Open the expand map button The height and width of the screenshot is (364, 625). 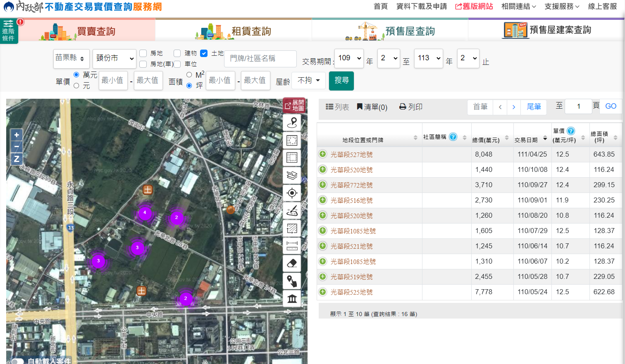(294, 105)
